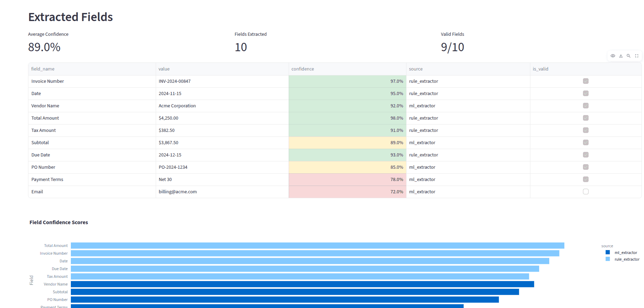Uncheck is_valid for Payment Terms row
This screenshot has height=308, width=644.
[x=585, y=179]
